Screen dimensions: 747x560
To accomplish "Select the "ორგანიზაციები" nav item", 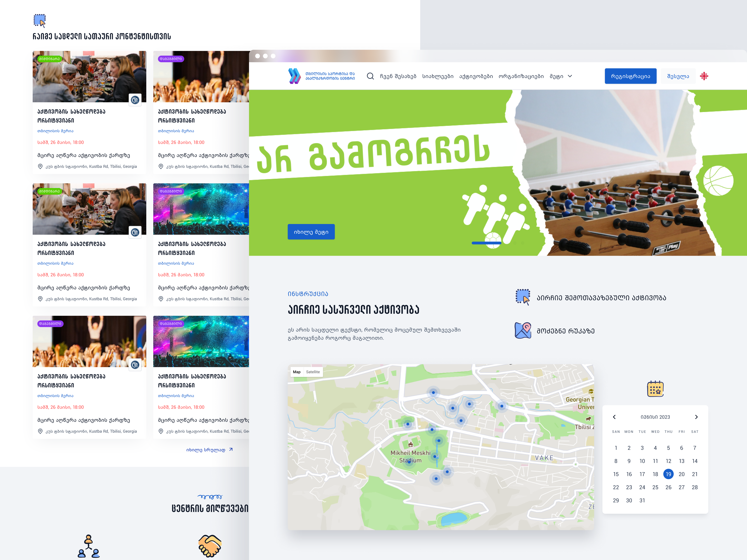I will (521, 76).
